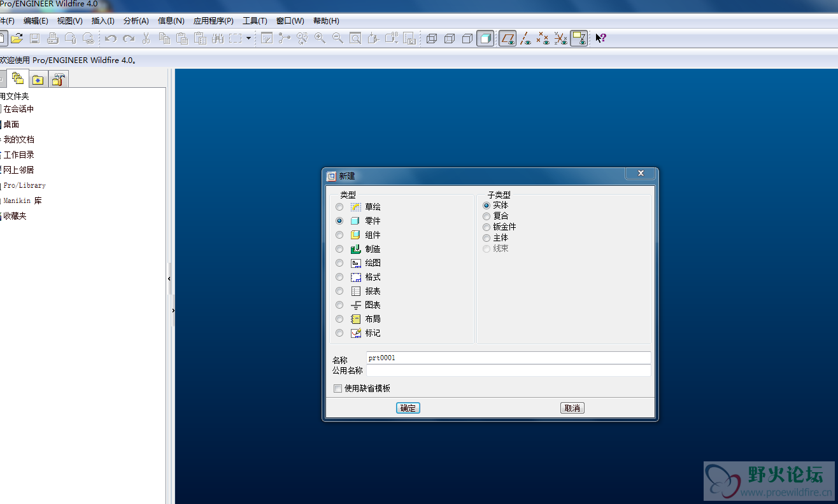
Task: Open an existing file with folder icon
Action: pyautogui.click(x=17, y=38)
